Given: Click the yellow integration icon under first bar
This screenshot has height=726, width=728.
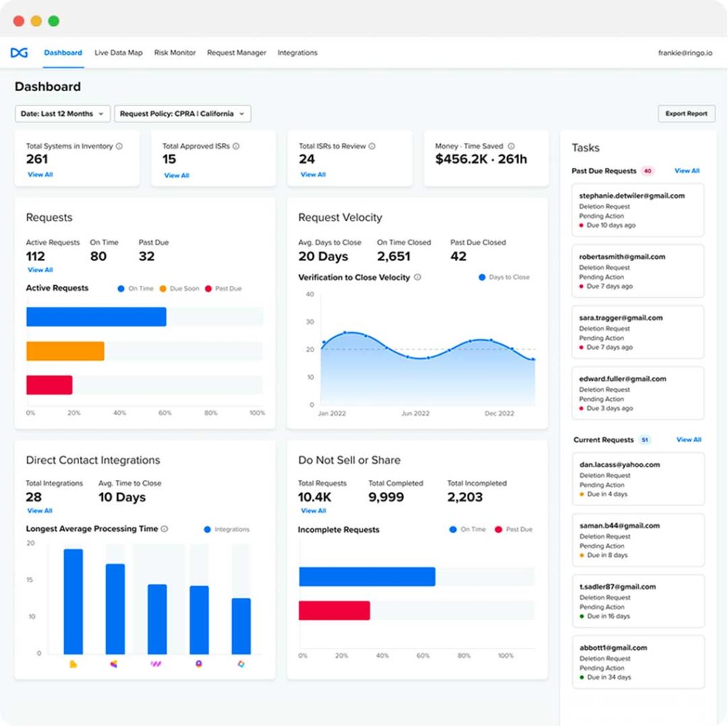Looking at the screenshot, I should (x=73, y=664).
